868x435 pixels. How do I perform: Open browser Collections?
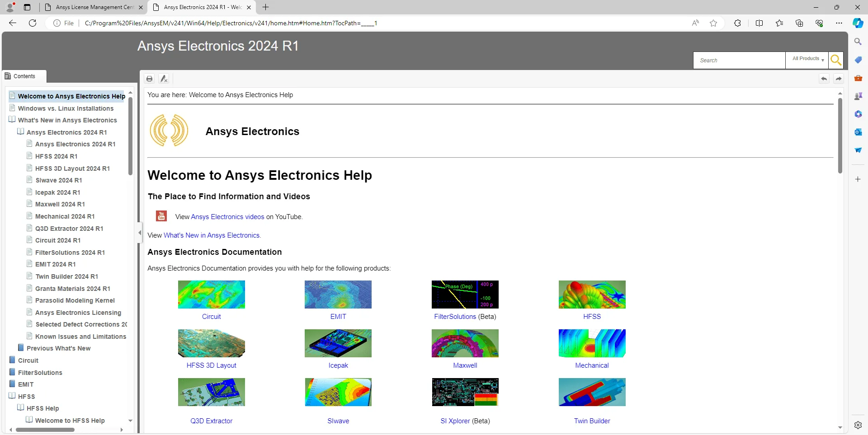pos(799,23)
